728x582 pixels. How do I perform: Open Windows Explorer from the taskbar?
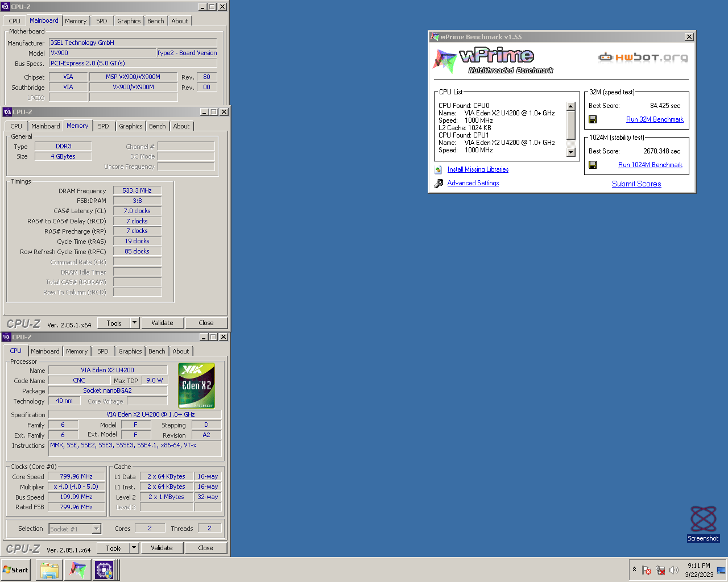(x=49, y=570)
